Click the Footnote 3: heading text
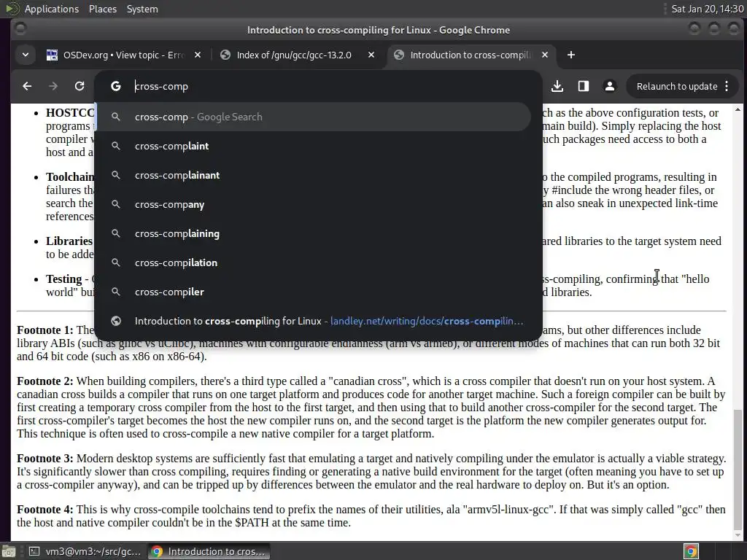 pos(44,459)
